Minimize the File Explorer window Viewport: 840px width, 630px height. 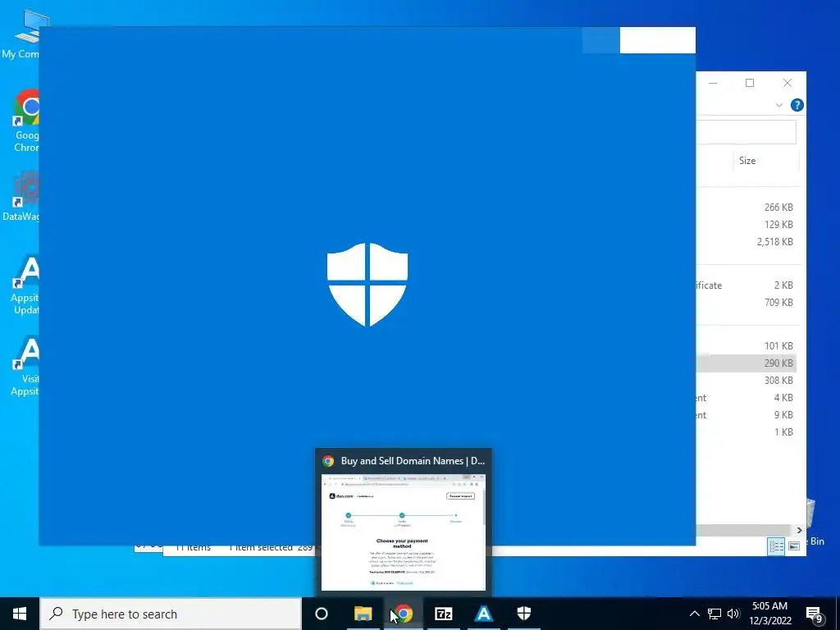point(713,83)
